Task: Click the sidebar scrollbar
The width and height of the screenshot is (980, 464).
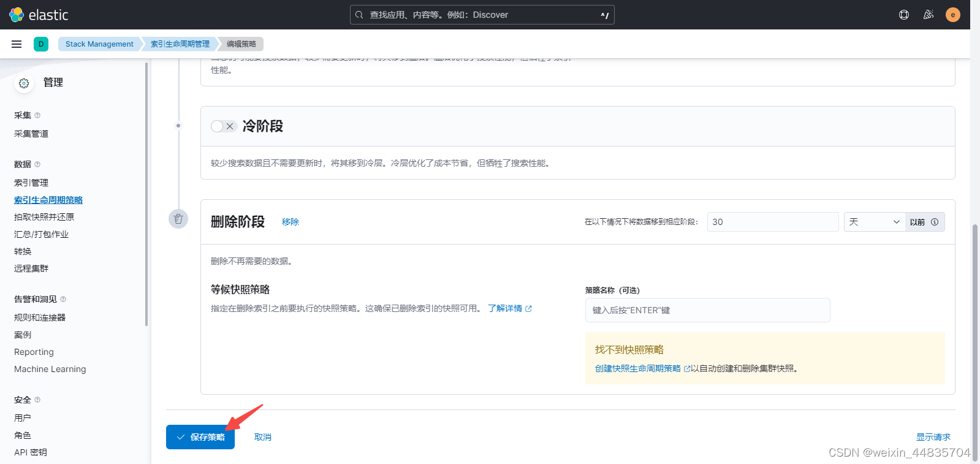Action: click(146, 194)
